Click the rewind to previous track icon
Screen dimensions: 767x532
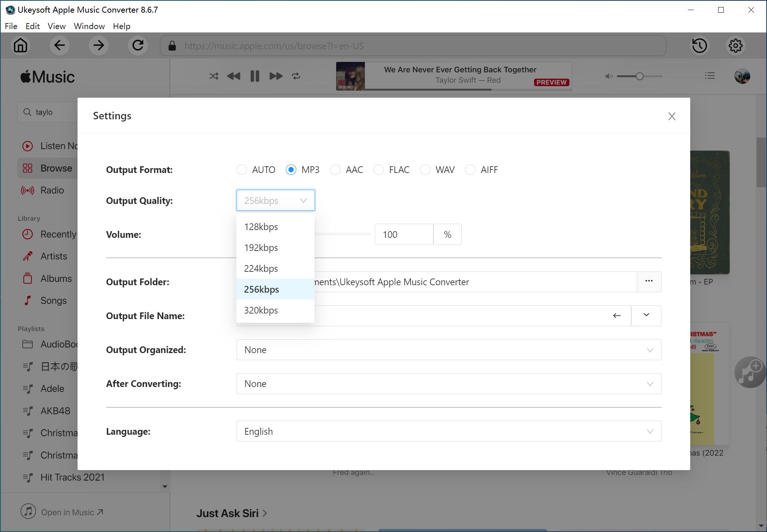click(233, 76)
